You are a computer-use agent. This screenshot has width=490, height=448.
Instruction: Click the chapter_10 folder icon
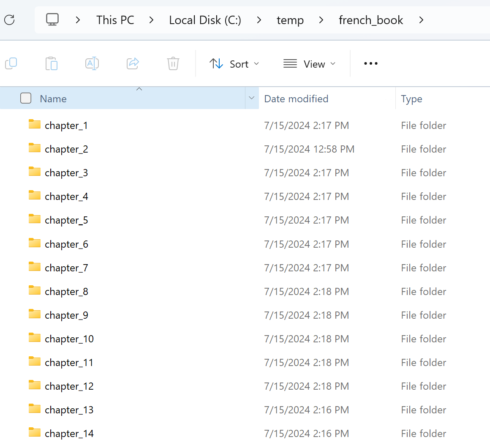[x=34, y=338]
